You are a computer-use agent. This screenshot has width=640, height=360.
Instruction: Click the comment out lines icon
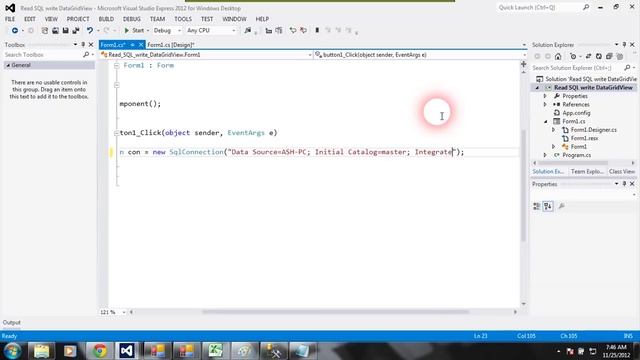(293, 31)
